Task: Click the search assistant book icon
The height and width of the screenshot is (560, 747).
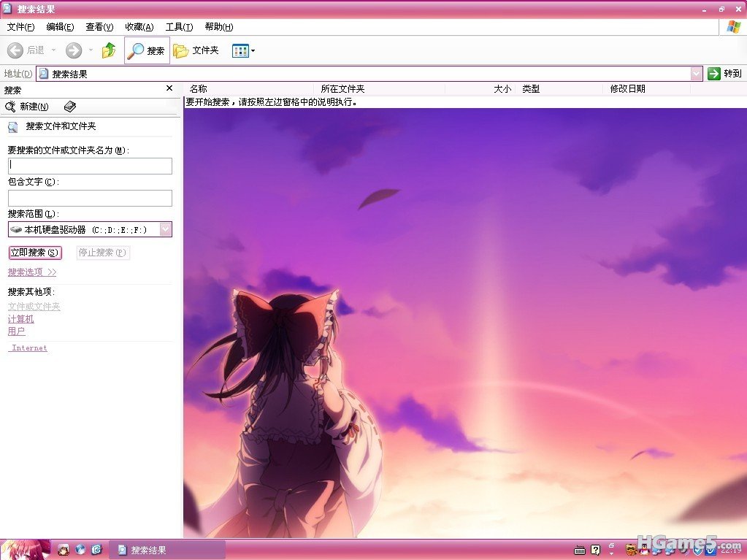Action: point(70,106)
